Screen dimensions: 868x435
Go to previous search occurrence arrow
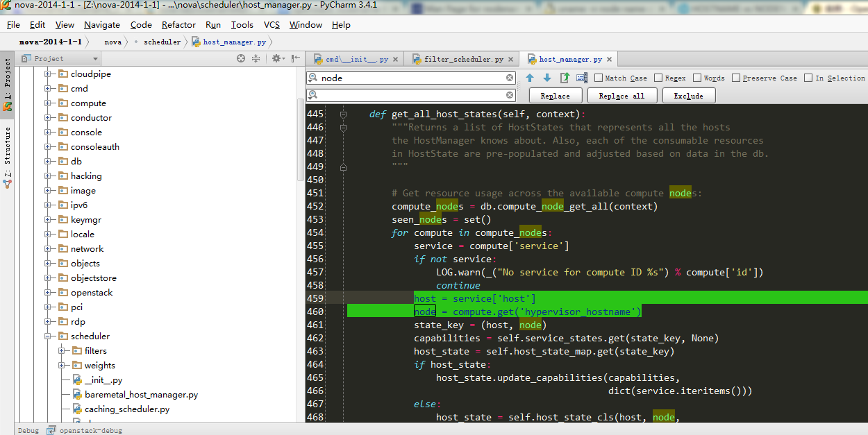[x=530, y=78]
